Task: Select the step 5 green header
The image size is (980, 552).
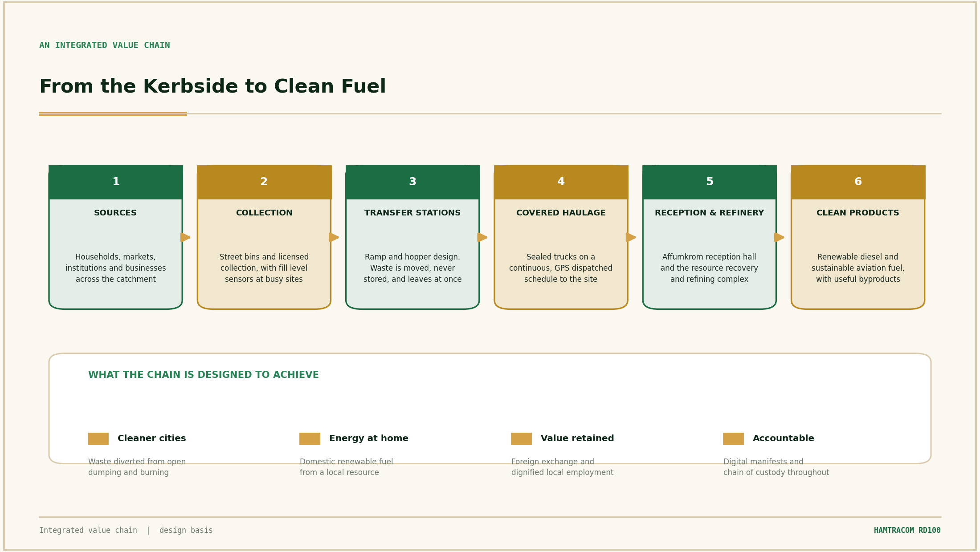Action: [710, 182]
